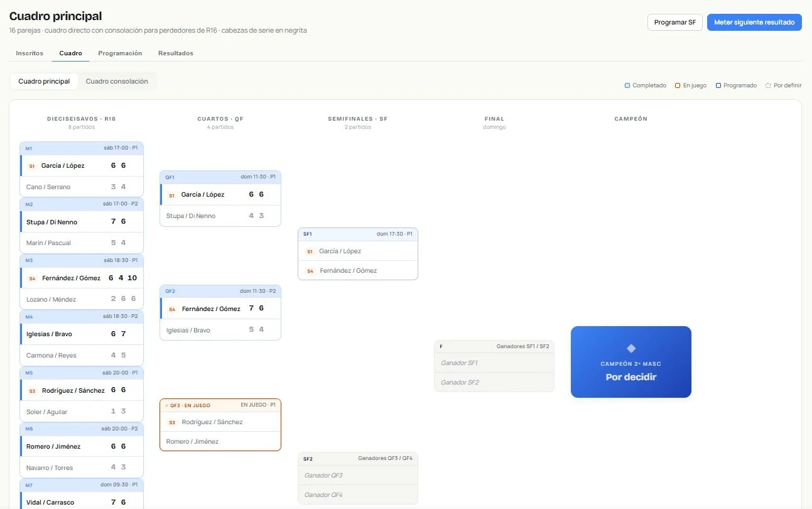Select the S1 seed badge in QF1 card
The image size is (812, 509).
coord(172,195)
